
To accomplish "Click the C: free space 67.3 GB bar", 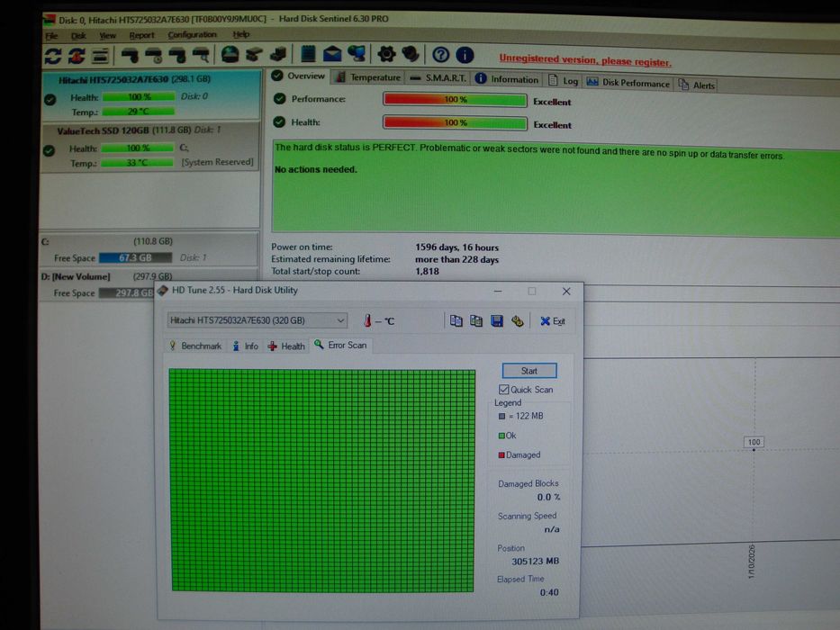I will (x=136, y=257).
